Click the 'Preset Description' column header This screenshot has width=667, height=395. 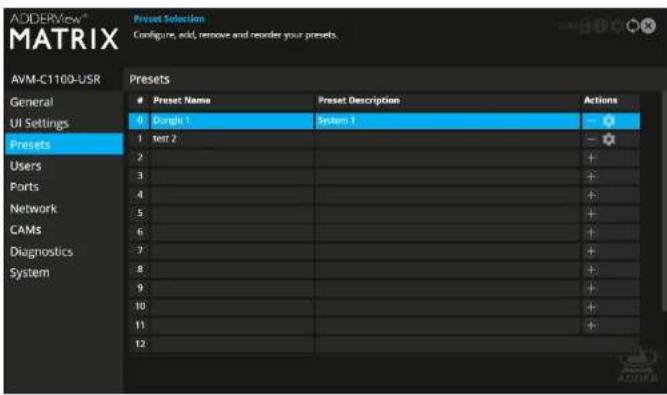[359, 100]
